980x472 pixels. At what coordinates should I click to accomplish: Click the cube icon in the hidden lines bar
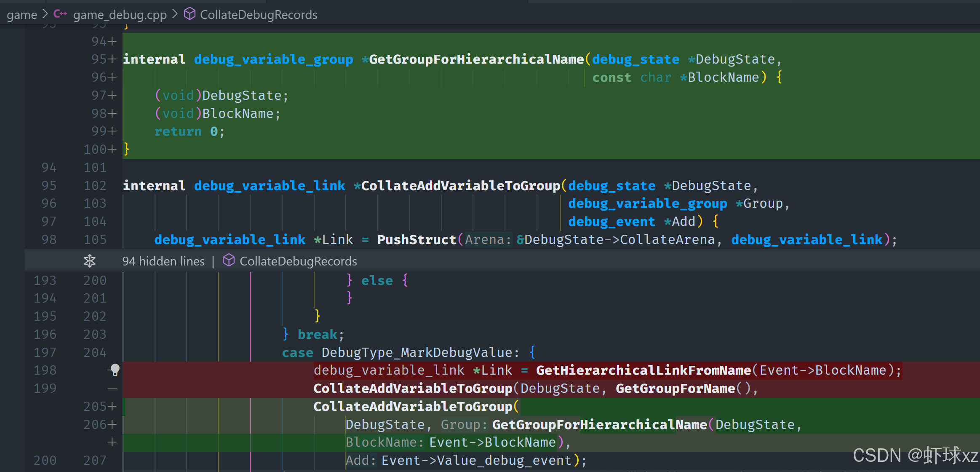(x=228, y=260)
